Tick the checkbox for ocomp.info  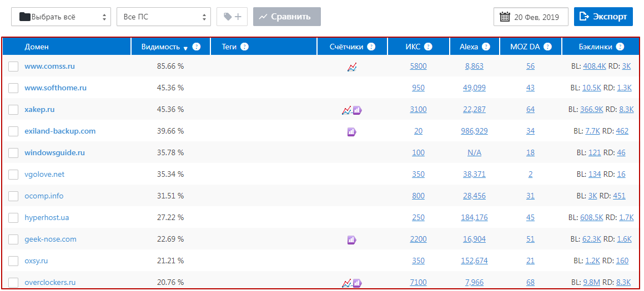[13, 196]
